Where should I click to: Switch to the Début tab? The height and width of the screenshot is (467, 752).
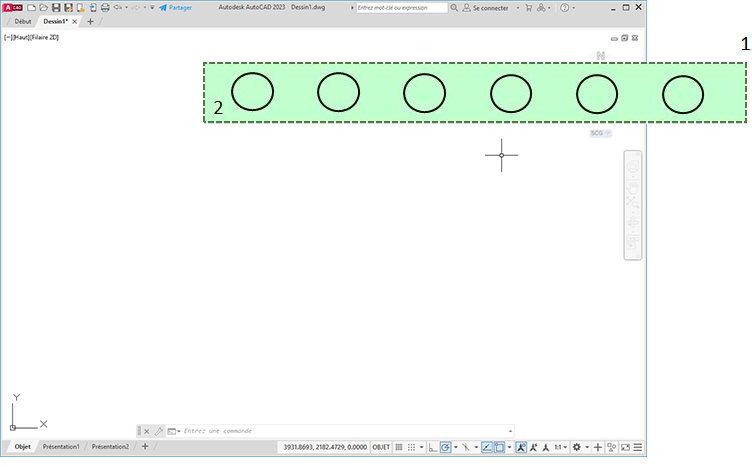(x=23, y=22)
